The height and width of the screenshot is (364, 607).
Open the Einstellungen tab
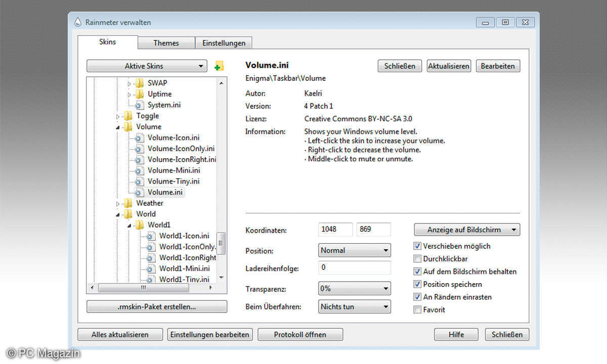coord(224,43)
